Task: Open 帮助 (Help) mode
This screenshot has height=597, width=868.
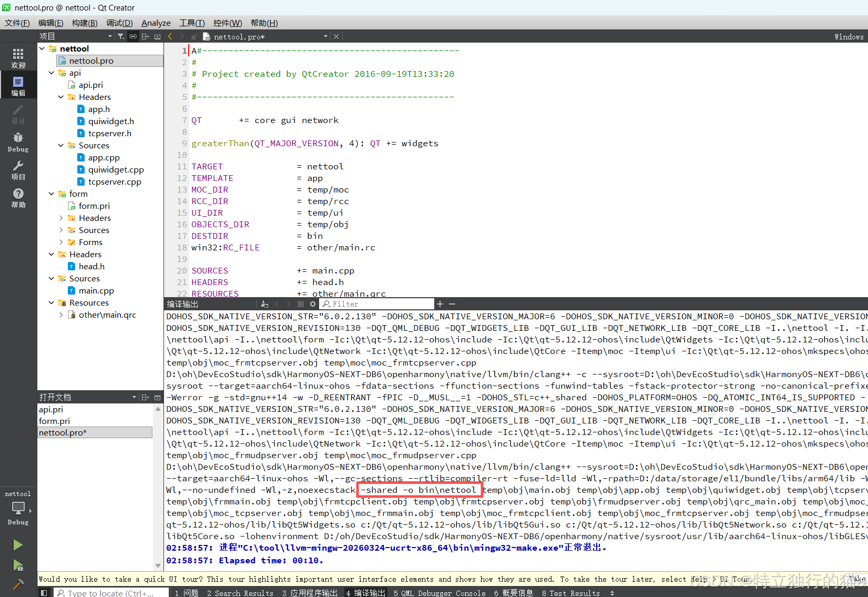Action: coord(18,198)
